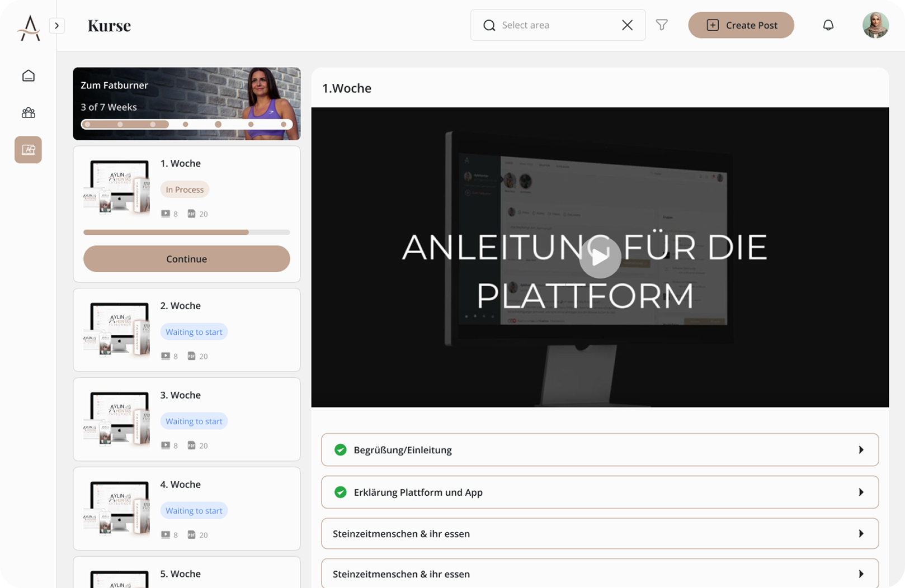Clear the search with the X icon
This screenshot has width=905, height=588.
(x=627, y=25)
